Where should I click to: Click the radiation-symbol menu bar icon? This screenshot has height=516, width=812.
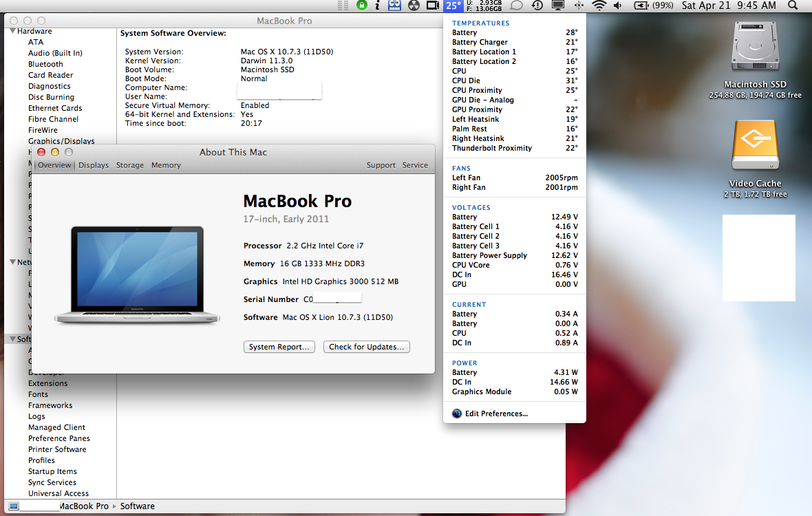[x=414, y=6]
